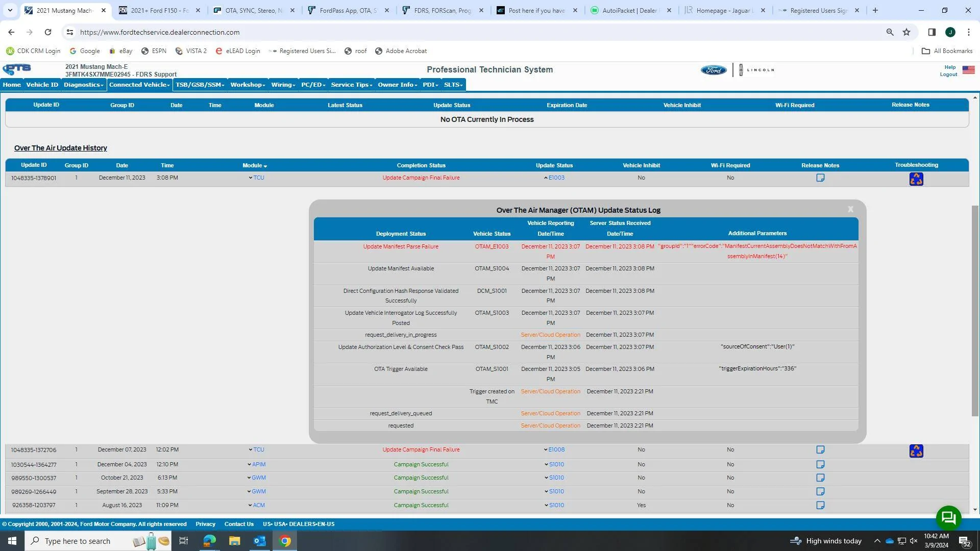Expand the E1008 update status log
The image size is (980, 551).
[554, 450]
